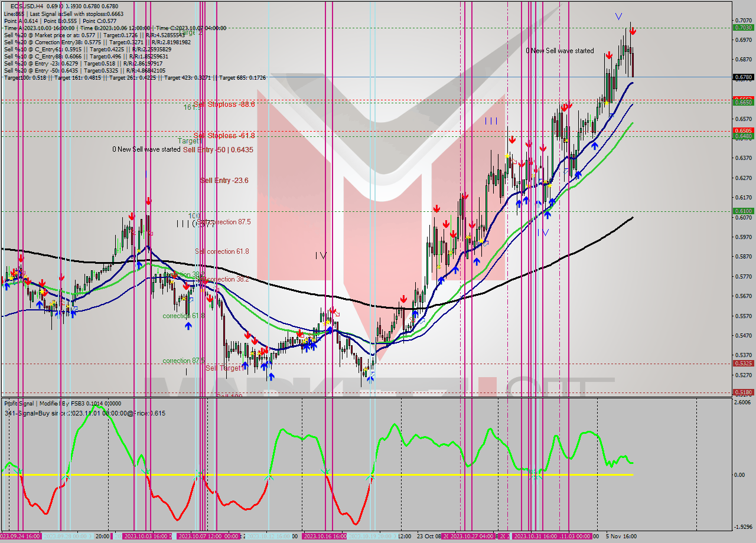This screenshot has width=756, height=543.
Task: Click the 'Sell Stoploss -61.8' label
Action: point(224,136)
